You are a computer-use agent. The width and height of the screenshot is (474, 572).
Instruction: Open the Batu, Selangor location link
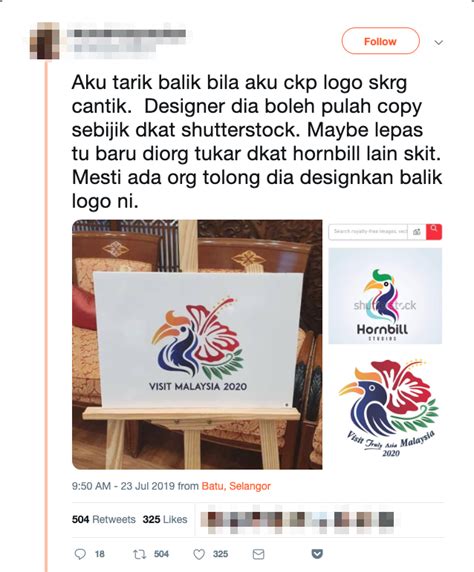coord(236,486)
